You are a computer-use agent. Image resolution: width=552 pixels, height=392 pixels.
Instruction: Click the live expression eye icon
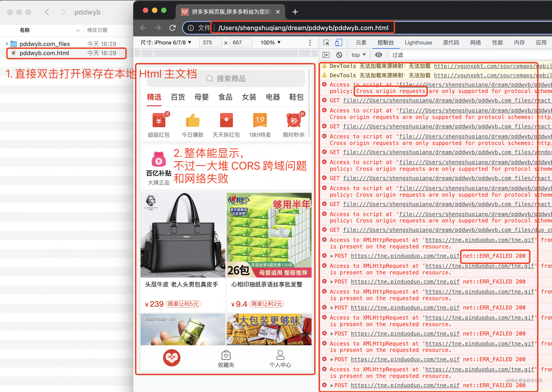379,55
